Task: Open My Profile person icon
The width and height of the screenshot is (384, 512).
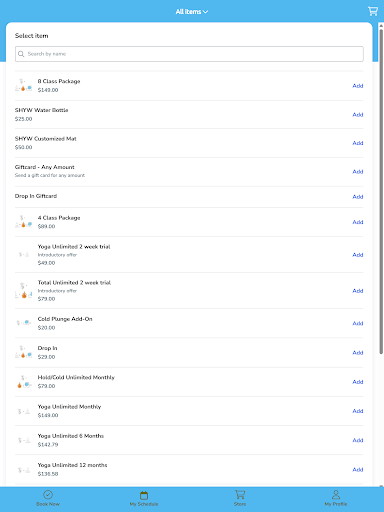Action: (x=336, y=494)
